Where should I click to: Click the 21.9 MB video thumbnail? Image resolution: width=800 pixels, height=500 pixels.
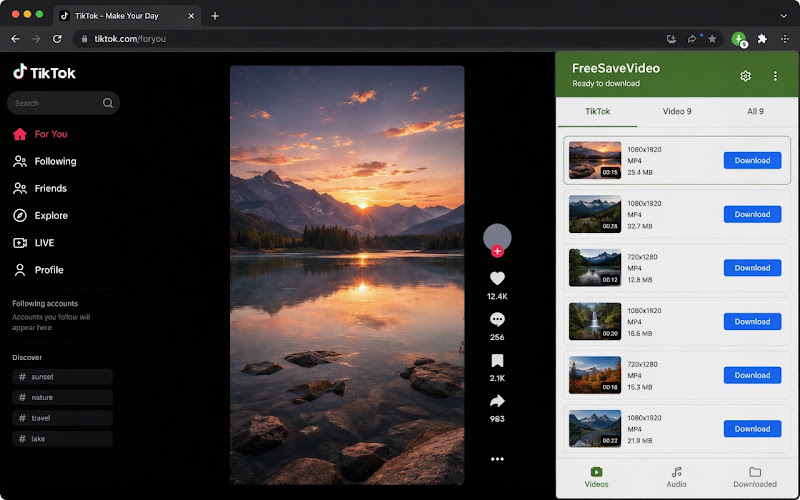tap(595, 429)
